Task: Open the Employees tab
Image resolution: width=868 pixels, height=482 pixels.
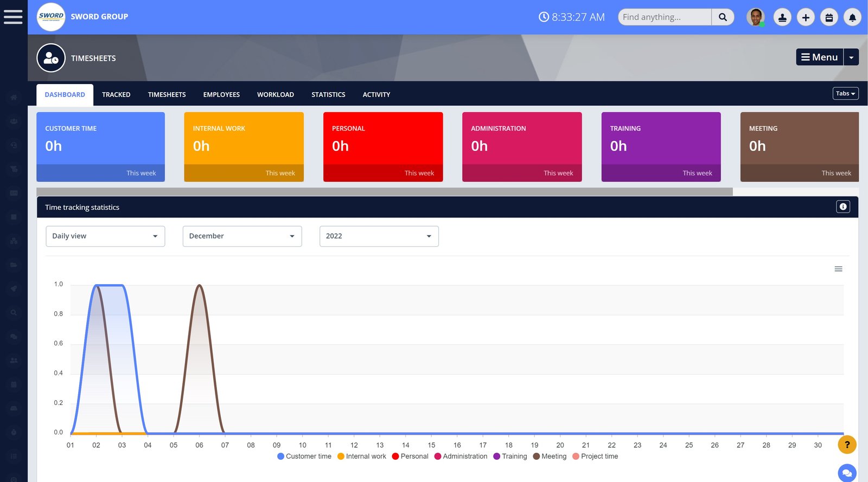Action: click(x=221, y=95)
